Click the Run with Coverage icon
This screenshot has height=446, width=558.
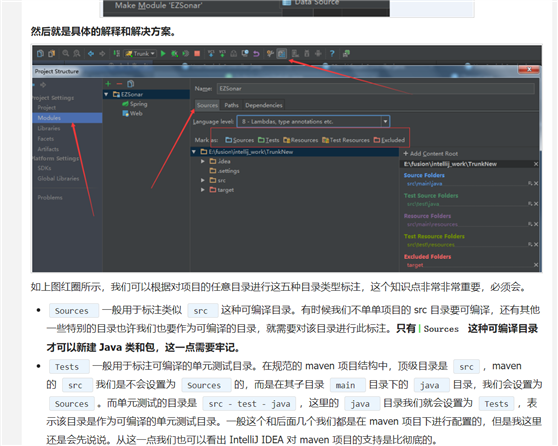tap(185, 53)
